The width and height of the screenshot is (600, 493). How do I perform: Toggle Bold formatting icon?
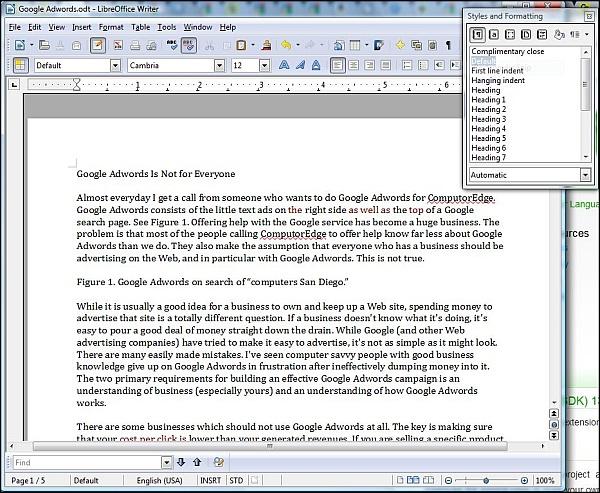click(x=284, y=65)
